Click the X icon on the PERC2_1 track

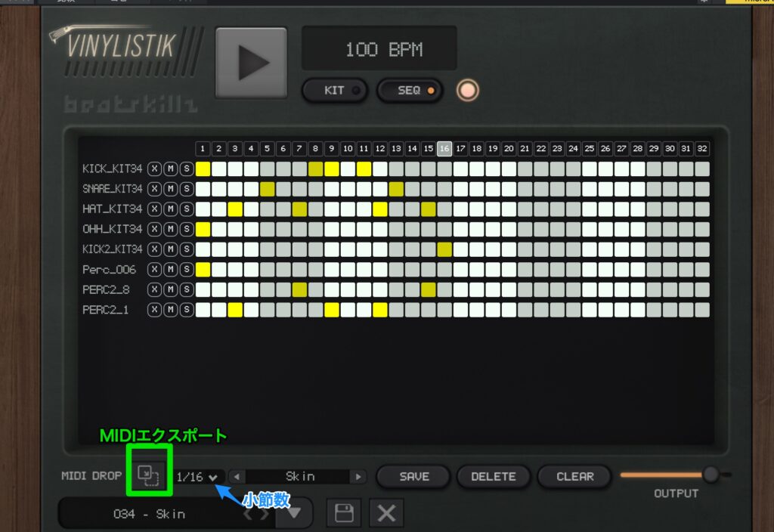[154, 310]
